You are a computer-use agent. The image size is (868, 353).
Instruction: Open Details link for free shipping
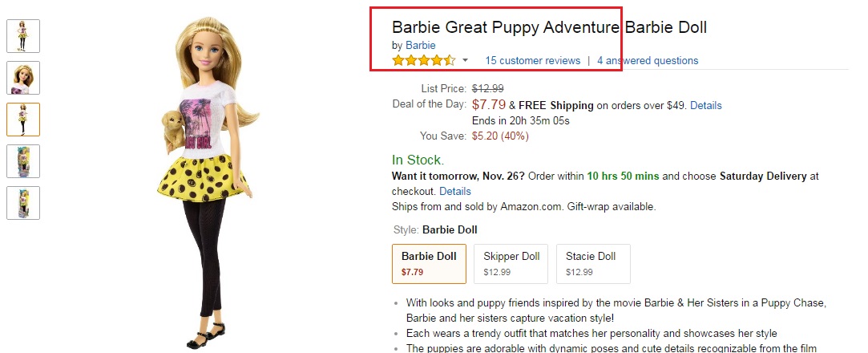tap(705, 105)
